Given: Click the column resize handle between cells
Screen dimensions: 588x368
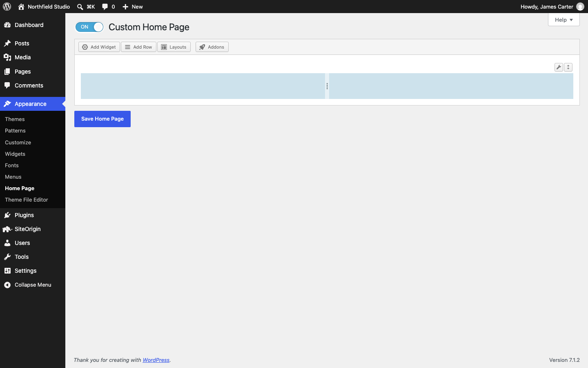Looking at the screenshot, I should pyautogui.click(x=327, y=86).
